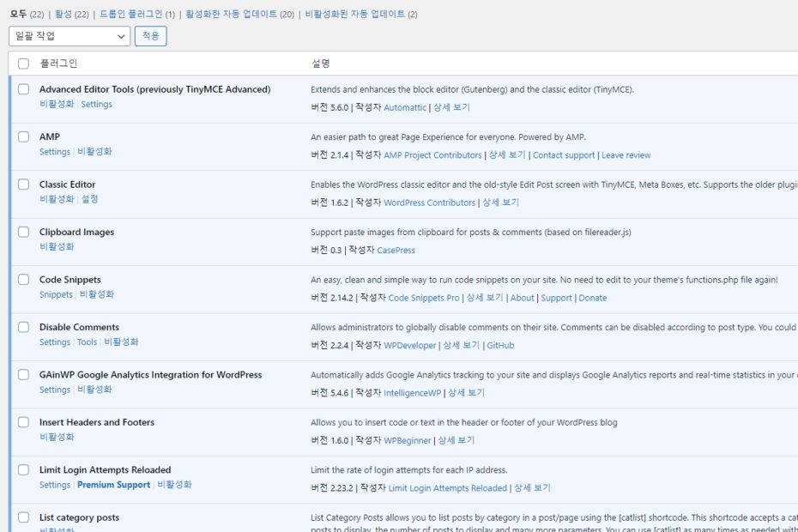Screen dimensions: 798x532
Task: Click Contact support link for AMP
Action: pyautogui.click(x=564, y=155)
